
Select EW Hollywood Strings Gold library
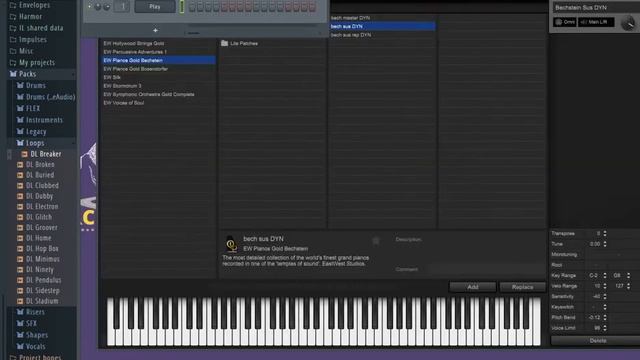pyautogui.click(x=158, y=43)
